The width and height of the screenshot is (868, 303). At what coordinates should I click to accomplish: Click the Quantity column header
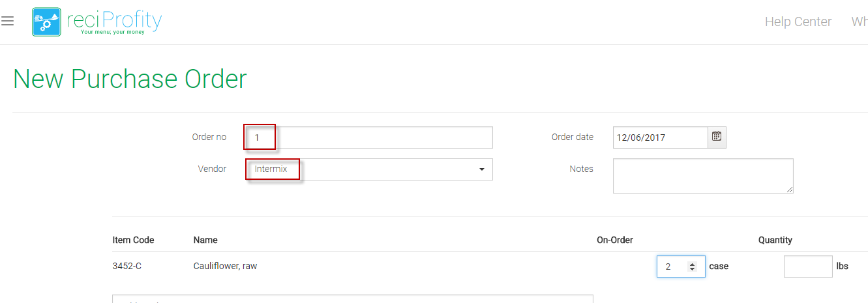click(x=775, y=240)
